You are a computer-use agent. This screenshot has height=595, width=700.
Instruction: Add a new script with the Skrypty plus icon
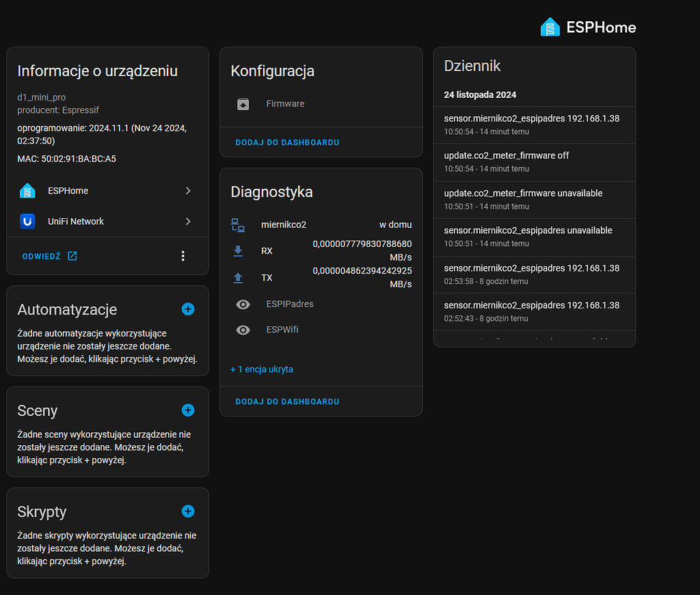pyautogui.click(x=188, y=511)
